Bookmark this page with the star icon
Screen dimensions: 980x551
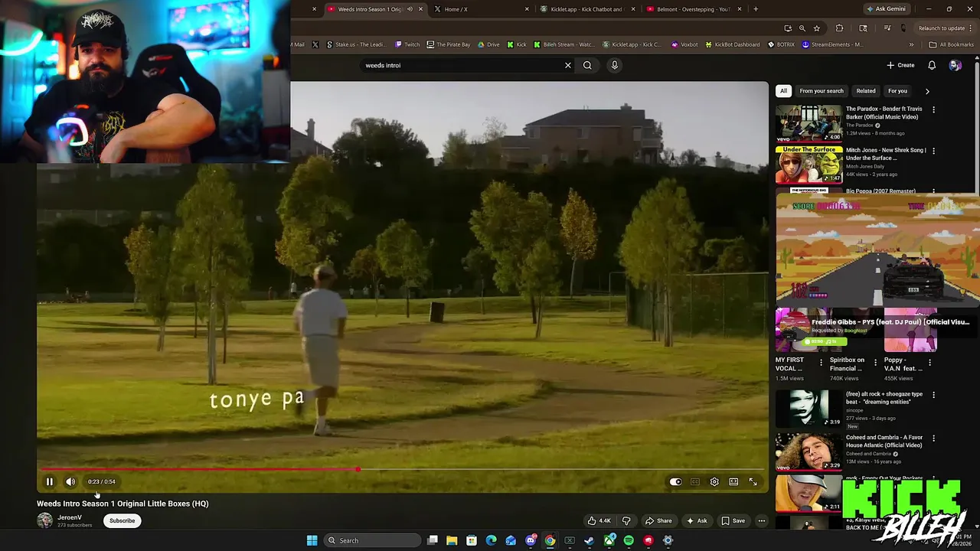click(x=817, y=28)
